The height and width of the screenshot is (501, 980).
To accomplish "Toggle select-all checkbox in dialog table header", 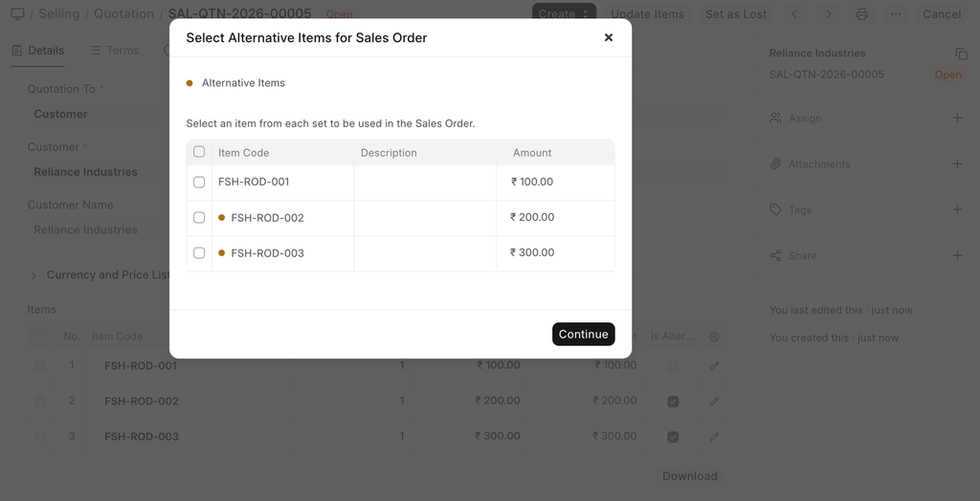I will (x=199, y=152).
